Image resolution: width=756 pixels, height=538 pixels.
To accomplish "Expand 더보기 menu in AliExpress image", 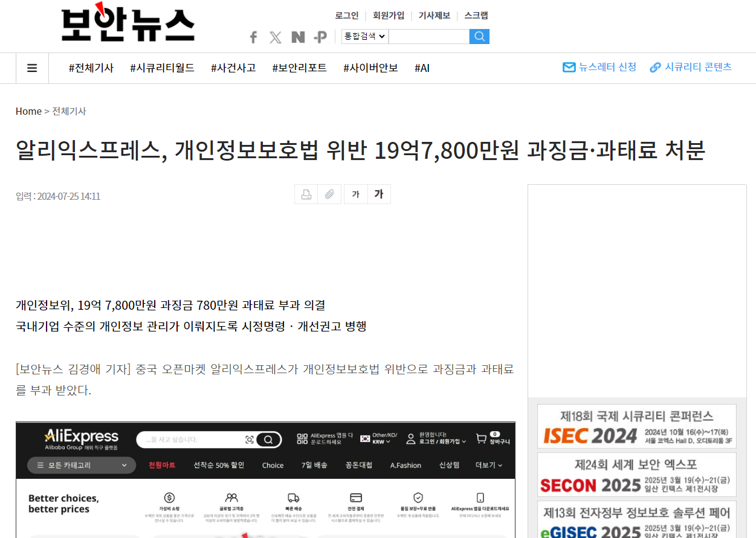I will (x=489, y=466).
